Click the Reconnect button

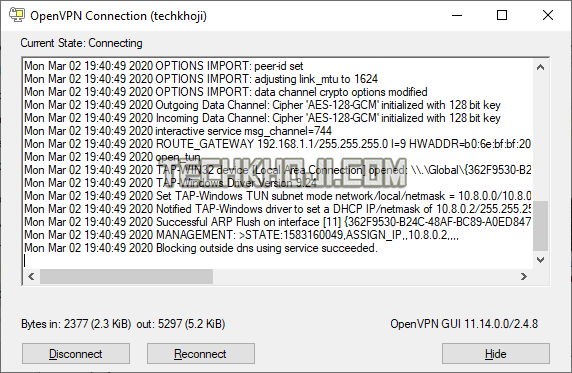(201, 353)
